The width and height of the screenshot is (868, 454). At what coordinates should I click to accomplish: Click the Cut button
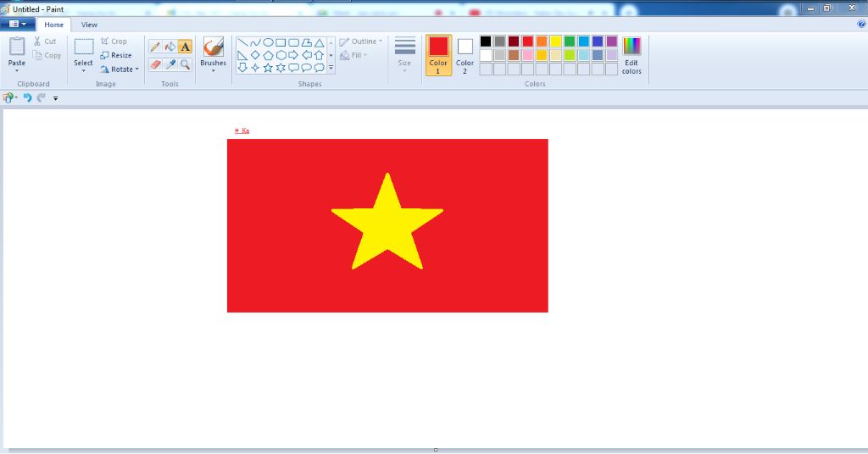(45, 42)
